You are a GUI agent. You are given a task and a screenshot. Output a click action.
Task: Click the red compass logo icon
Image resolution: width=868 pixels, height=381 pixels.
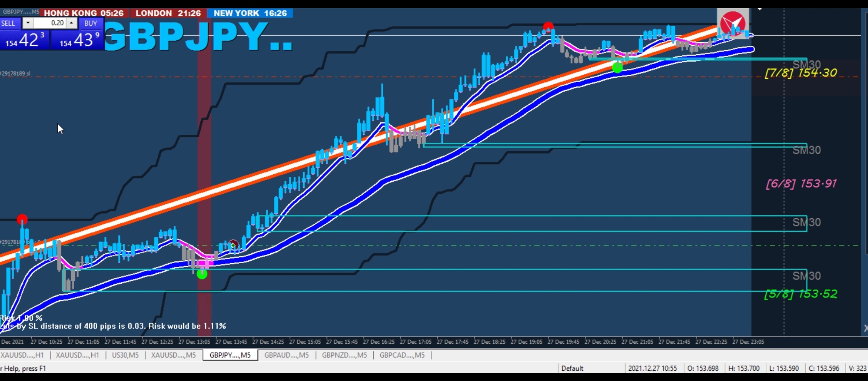tap(733, 23)
